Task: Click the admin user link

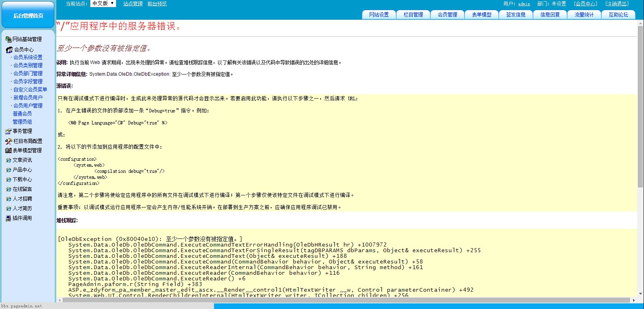Action: pos(524,4)
